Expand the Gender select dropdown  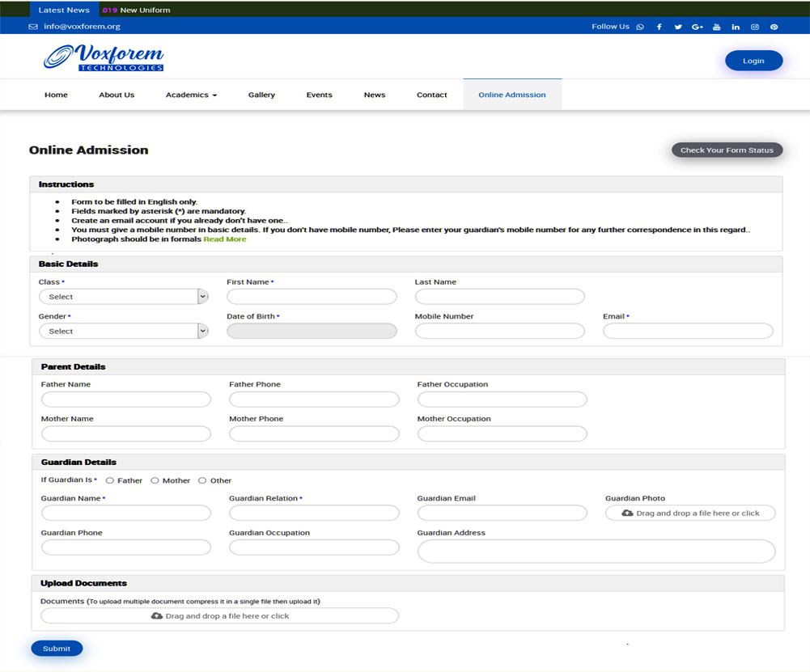pyautogui.click(x=123, y=331)
